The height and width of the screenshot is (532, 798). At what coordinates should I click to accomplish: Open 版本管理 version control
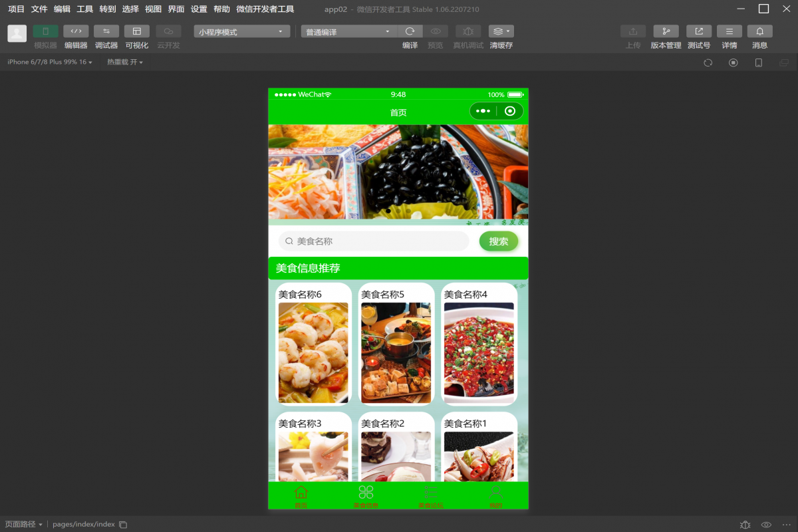[666, 31]
